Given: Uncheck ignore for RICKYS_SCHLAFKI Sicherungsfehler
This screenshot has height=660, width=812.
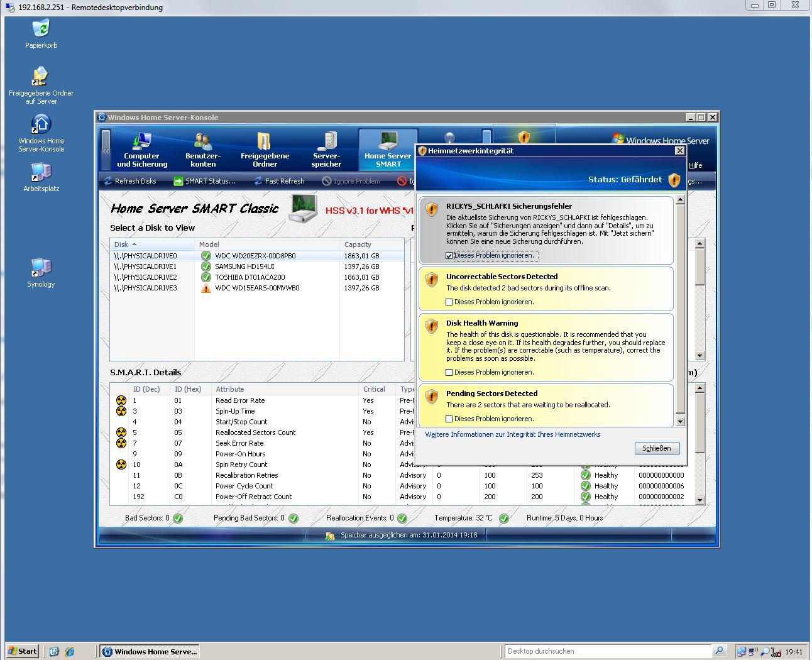Looking at the screenshot, I should coord(449,256).
